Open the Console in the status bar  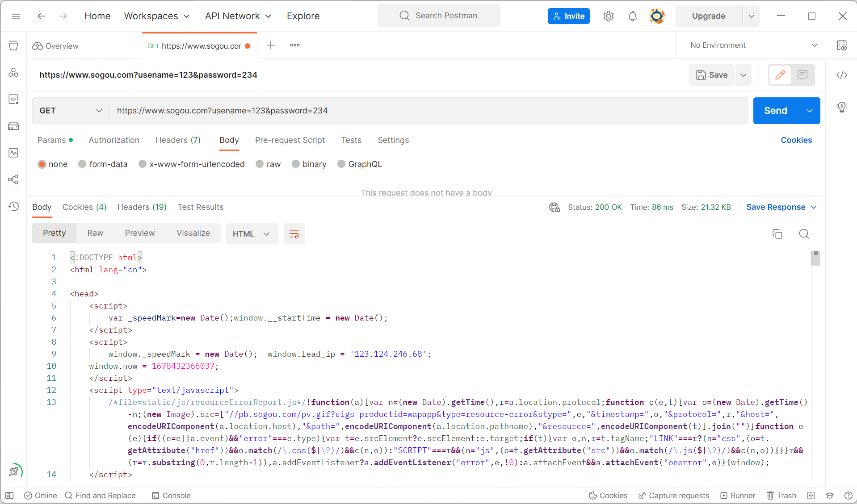click(x=171, y=496)
